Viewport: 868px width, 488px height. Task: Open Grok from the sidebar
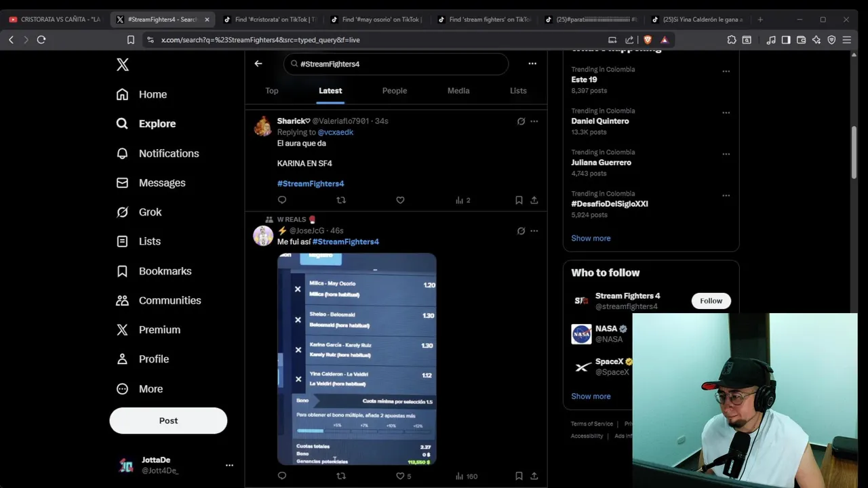[x=139, y=212]
